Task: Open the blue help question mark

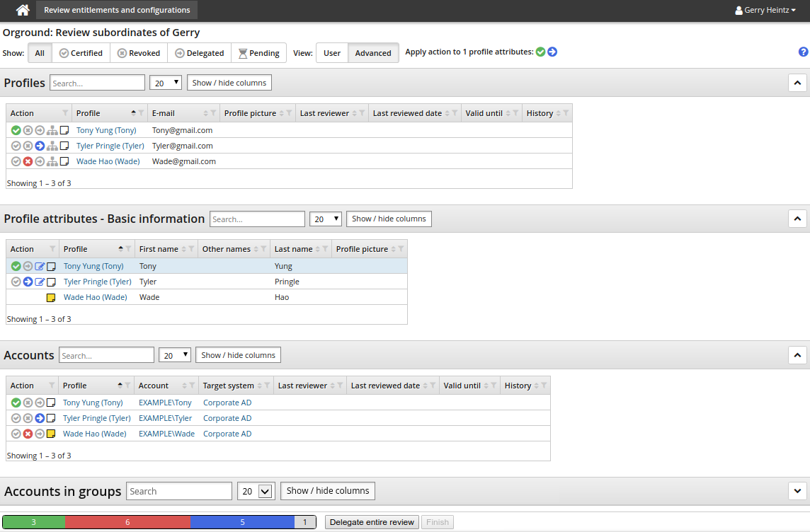Action: pyautogui.click(x=803, y=52)
